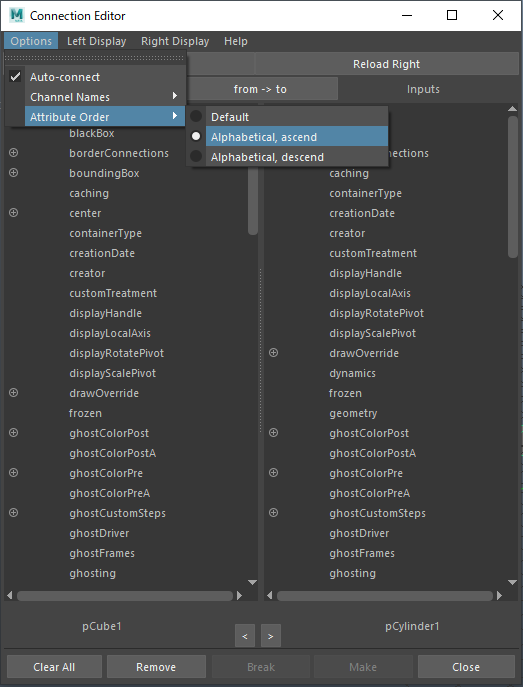Click the Break button
The image size is (523, 687).
[x=261, y=667]
